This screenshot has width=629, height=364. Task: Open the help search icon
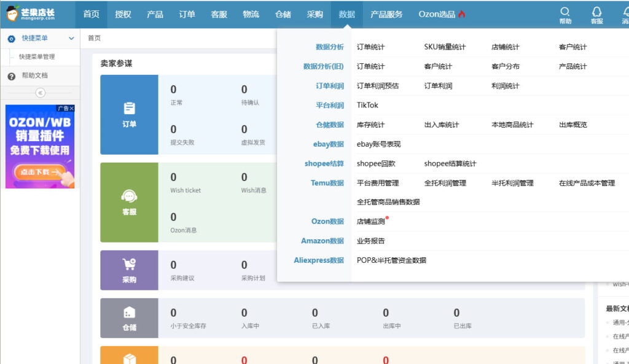click(x=565, y=12)
